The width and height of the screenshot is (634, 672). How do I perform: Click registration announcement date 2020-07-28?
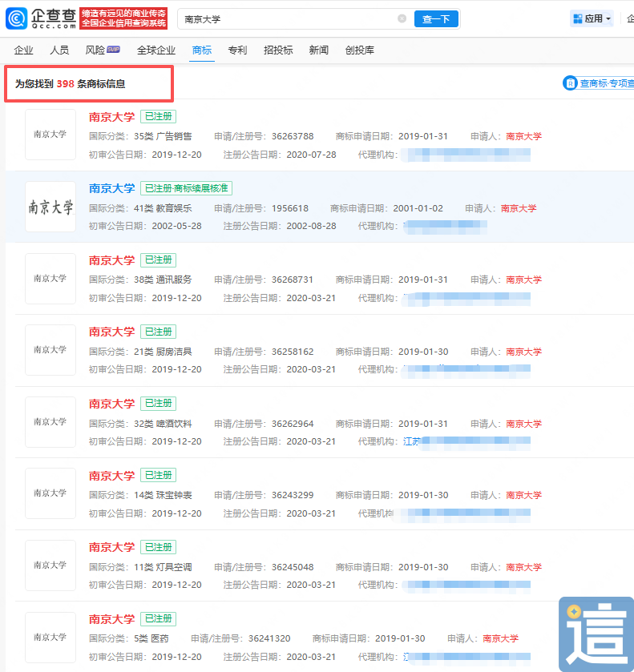(311, 155)
